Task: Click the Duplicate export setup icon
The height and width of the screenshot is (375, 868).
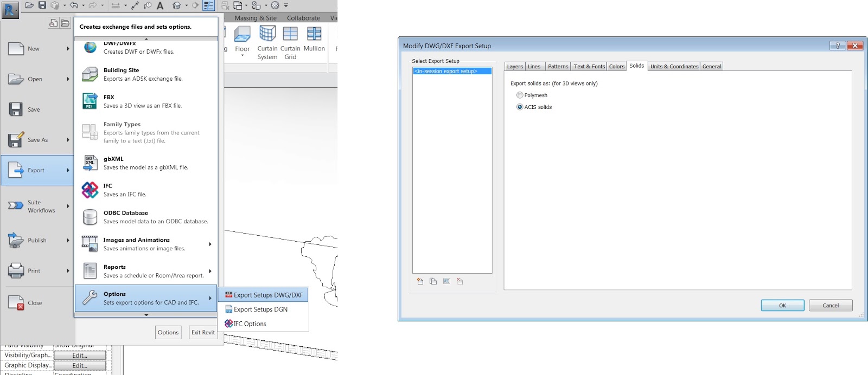Action: click(x=433, y=281)
